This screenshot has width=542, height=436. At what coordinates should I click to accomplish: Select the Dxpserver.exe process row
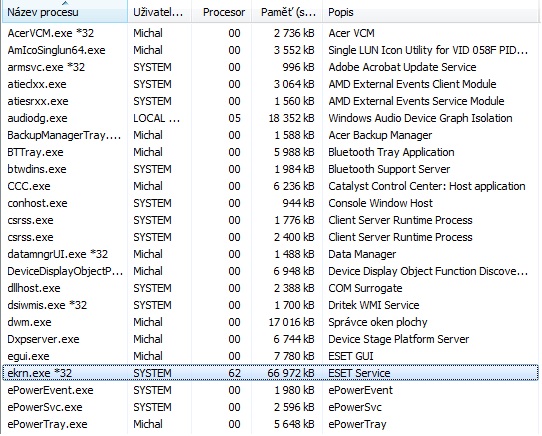271,339
